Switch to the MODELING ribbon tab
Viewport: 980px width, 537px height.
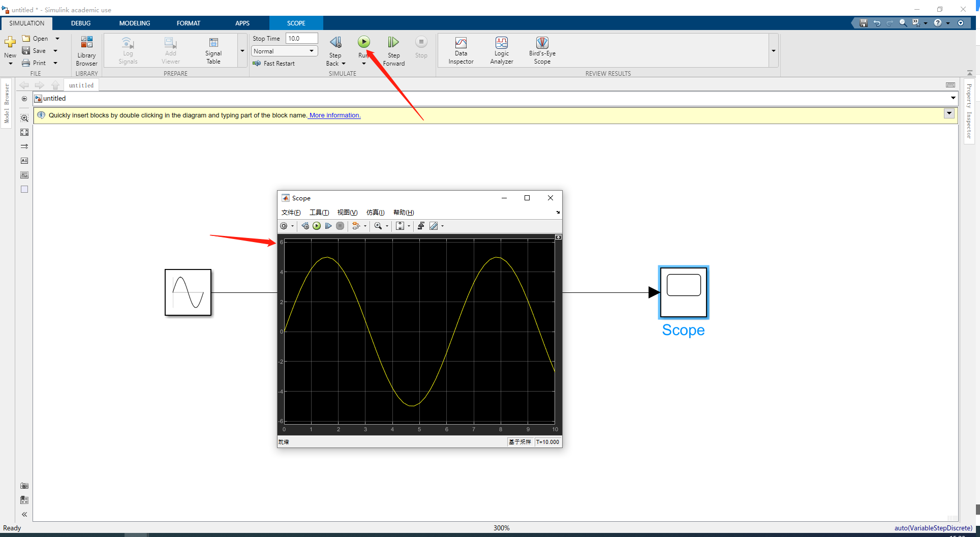click(x=134, y=23)
